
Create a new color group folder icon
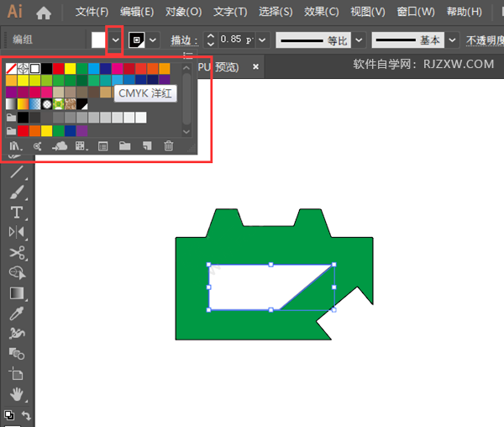[x=124, y=146]
